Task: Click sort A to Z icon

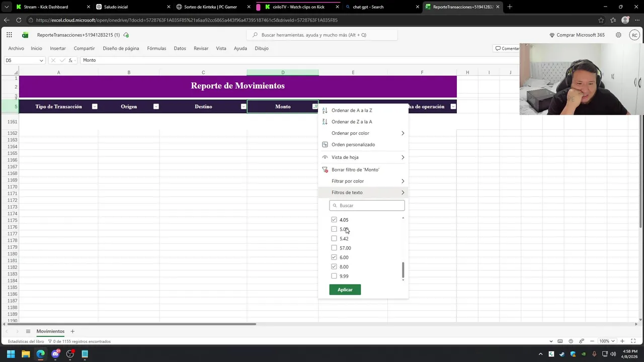Action: (325, 110)
